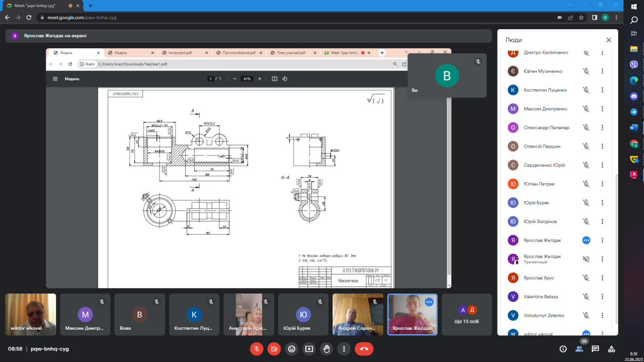The height and width of the screenshot is (362, 644).
Task: Open more actions for Volodymyr Zelenko
Action: click(602, 316)
